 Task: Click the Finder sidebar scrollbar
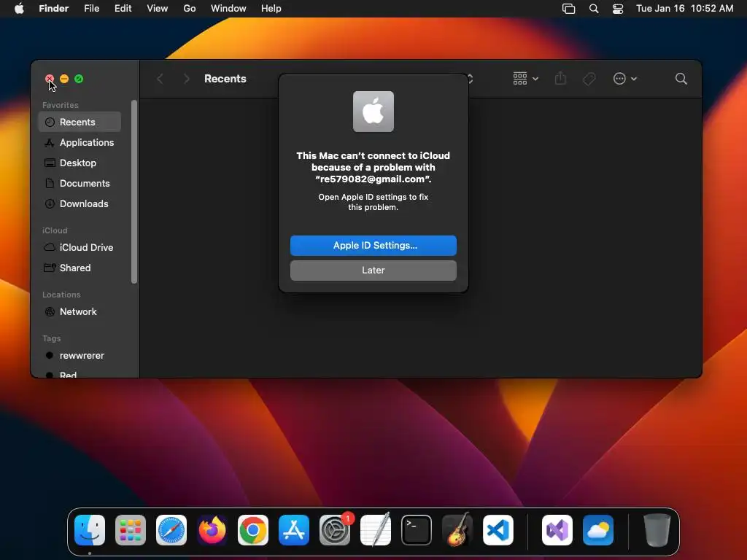pyautogui.click(x=134, y=192)
